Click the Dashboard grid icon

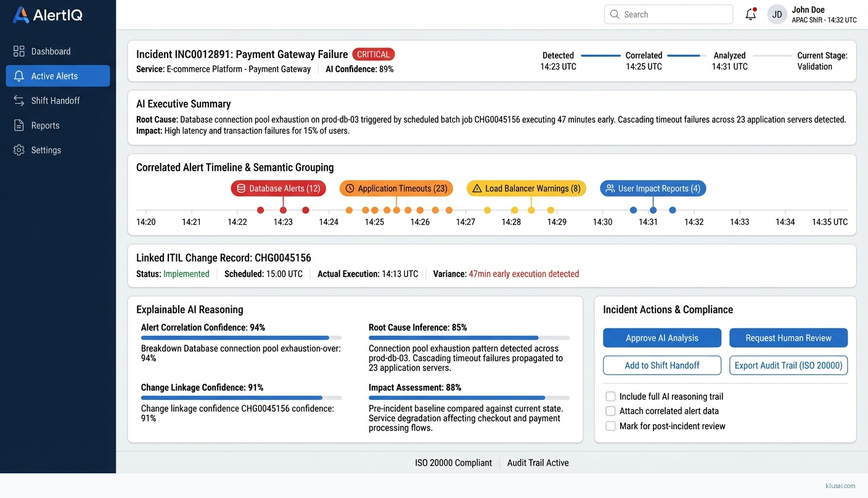(x=19, y=51)
